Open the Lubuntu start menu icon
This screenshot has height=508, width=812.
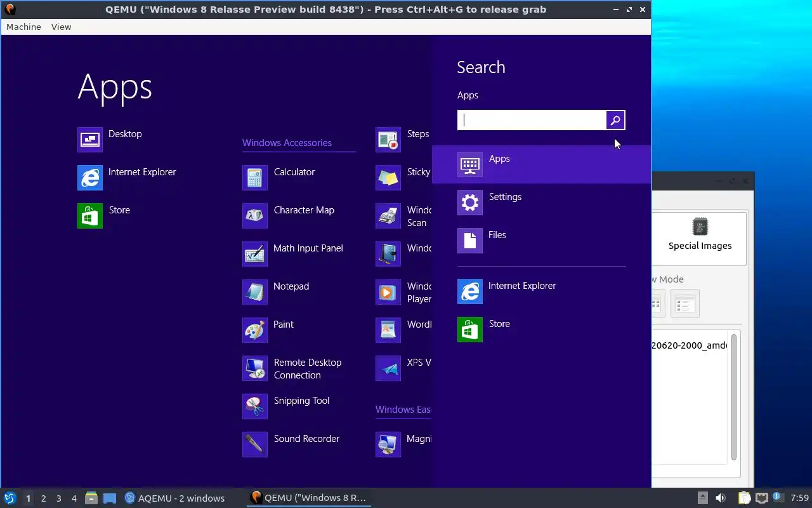[10, 498]
